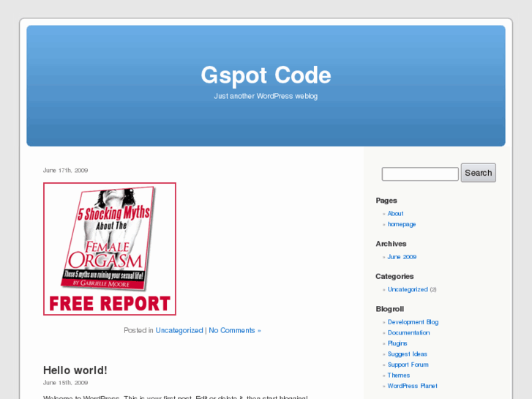Open the Plugins blogroll link
The height and width of the screenshot is (399, 532).
click(x=397, y=343)
